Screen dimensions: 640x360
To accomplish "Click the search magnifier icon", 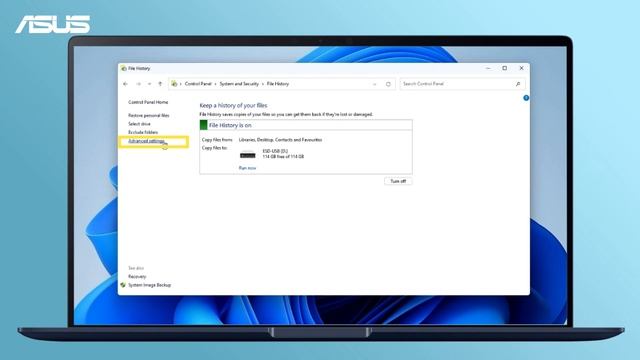I will pyautogui.click(x=518, y=84).
